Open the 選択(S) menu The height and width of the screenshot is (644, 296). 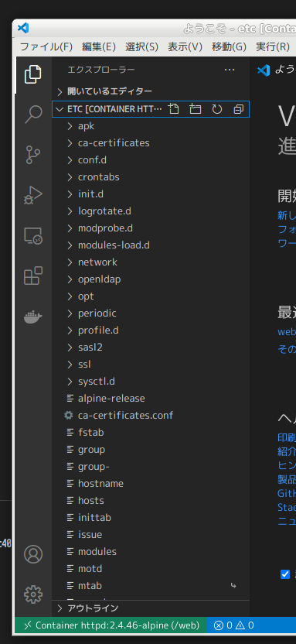pyautogui.click(x=141, y=46)
